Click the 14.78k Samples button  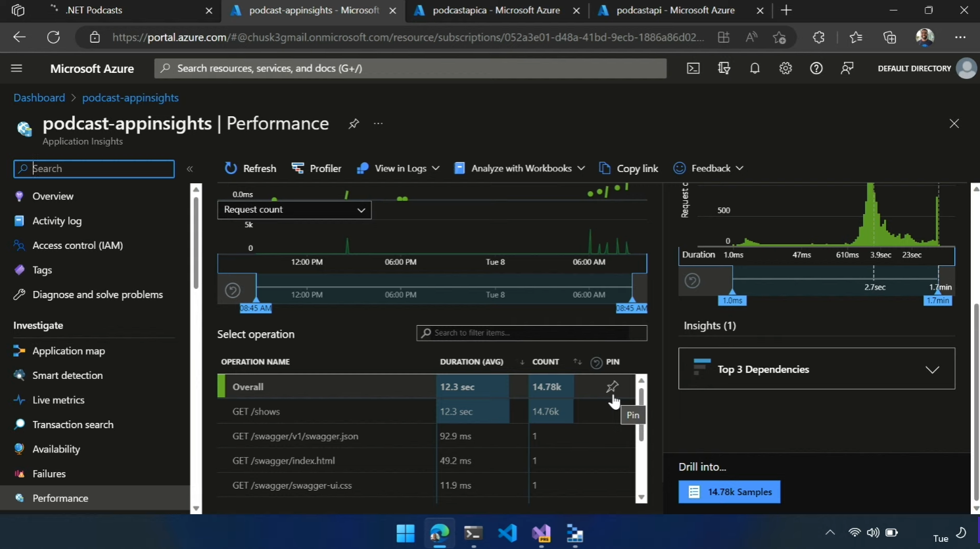point(730,492)
